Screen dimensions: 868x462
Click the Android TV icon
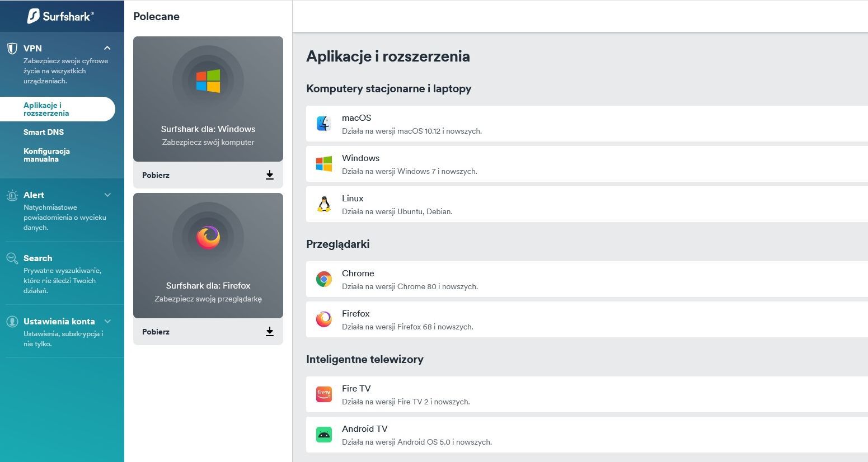(x=324, y=435)
